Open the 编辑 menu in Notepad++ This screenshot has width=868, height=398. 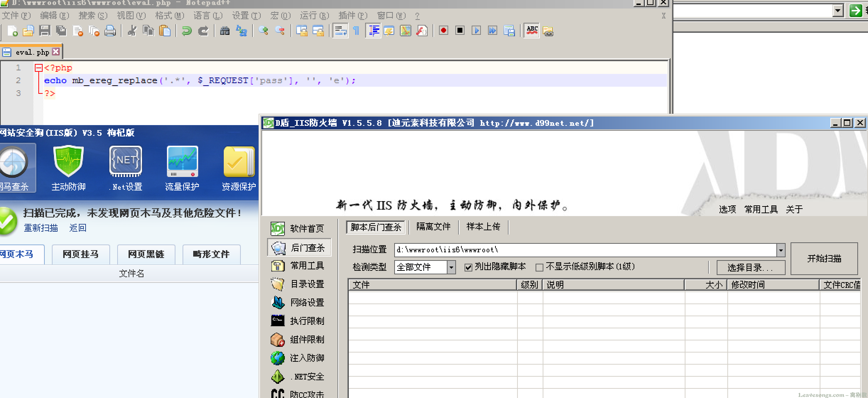pos(54,16)
